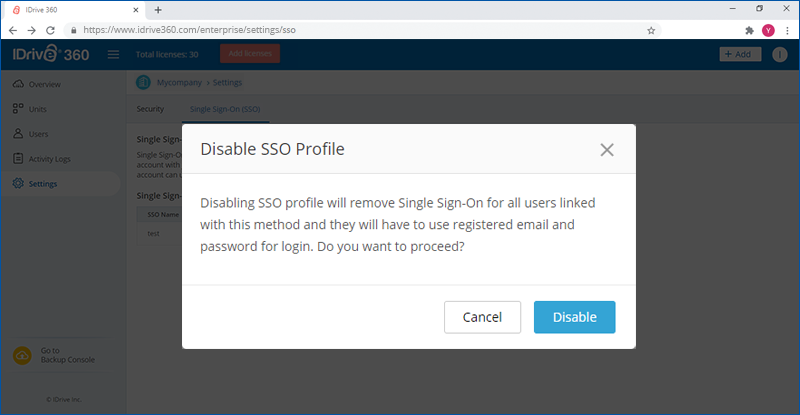Close the Disable SSO Profile dialog
The image size is (800, 415).
(607, 150)
